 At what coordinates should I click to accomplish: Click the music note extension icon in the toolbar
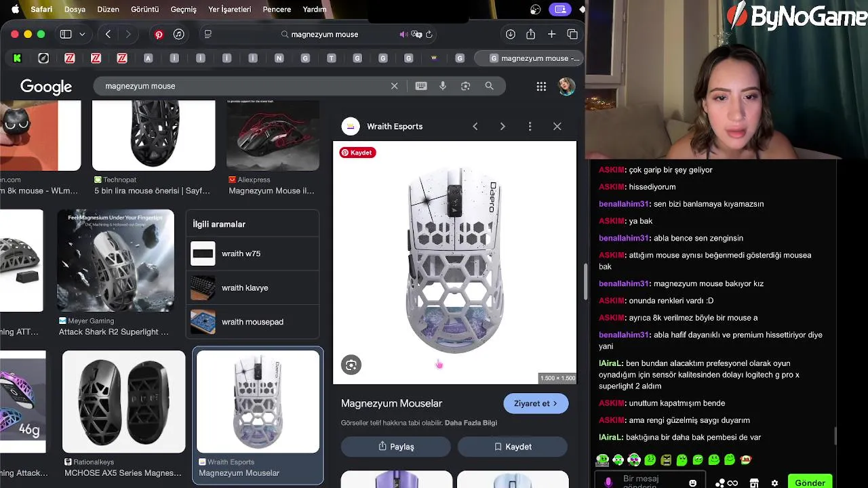179,34
